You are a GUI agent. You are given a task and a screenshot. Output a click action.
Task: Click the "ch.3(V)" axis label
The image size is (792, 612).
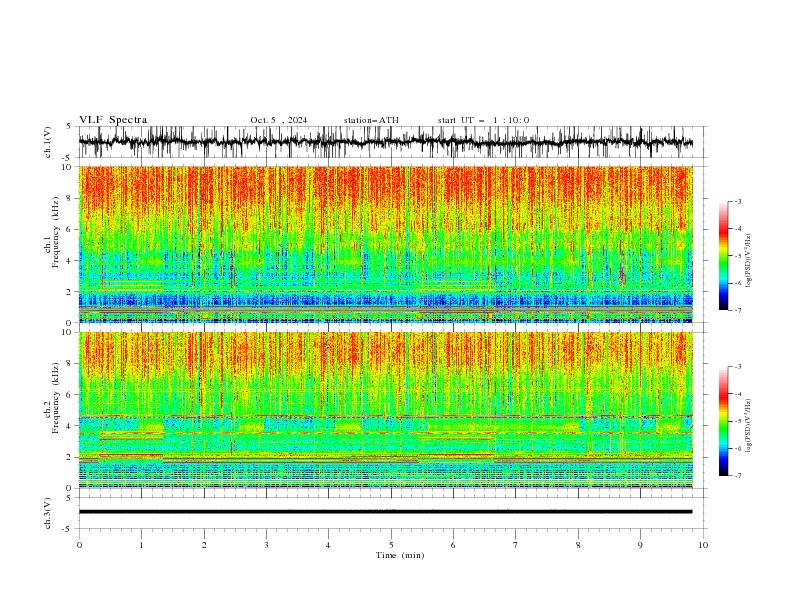[x=48, y=513]
